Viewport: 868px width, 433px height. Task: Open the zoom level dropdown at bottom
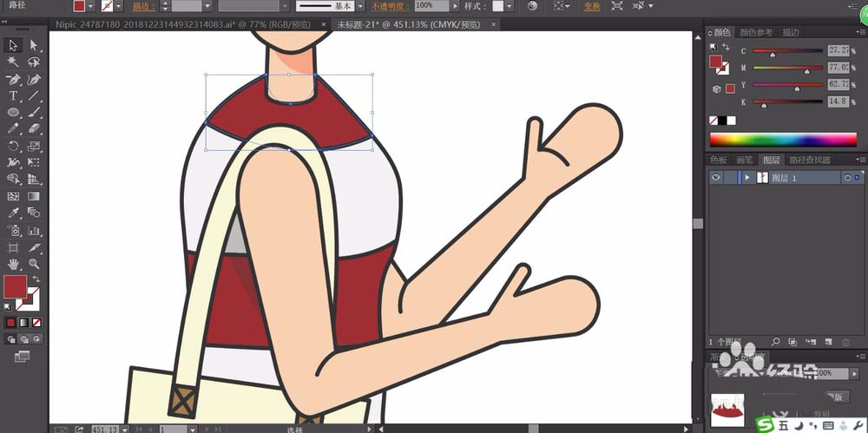point(124,430)
